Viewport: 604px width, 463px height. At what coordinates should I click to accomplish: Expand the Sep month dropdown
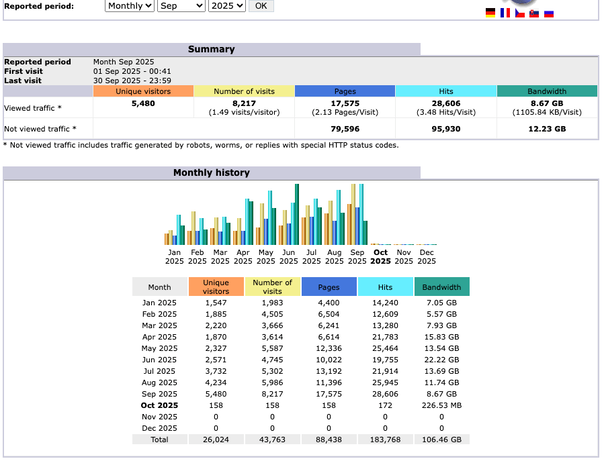[x=181, y=6]
